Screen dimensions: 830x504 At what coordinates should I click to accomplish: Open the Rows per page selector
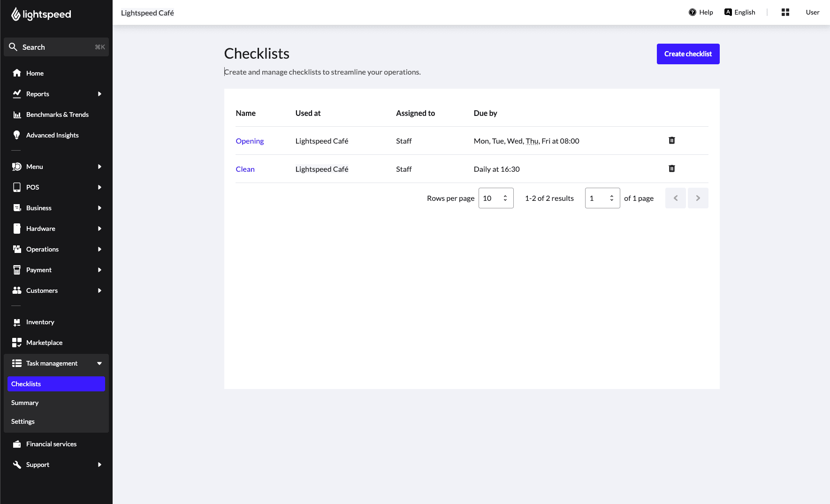[x=495, y=198]
